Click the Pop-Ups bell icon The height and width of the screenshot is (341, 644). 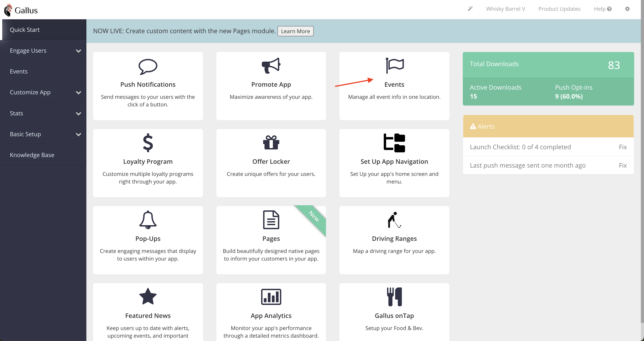click(148, 220)
